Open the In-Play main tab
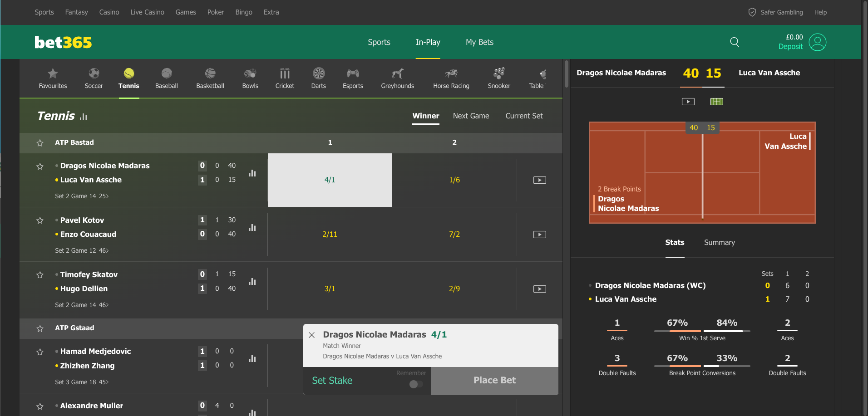868x416 pixels. tap(428, 42)
